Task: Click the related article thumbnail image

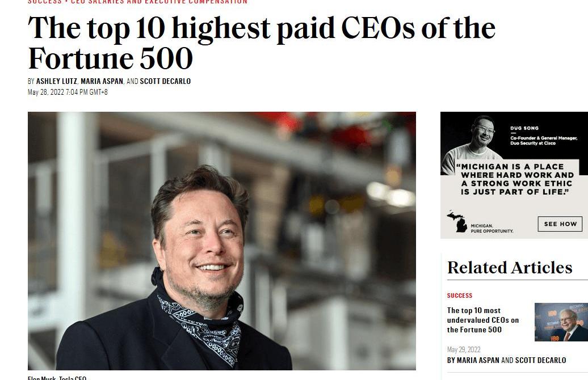Action: (561, 322)
